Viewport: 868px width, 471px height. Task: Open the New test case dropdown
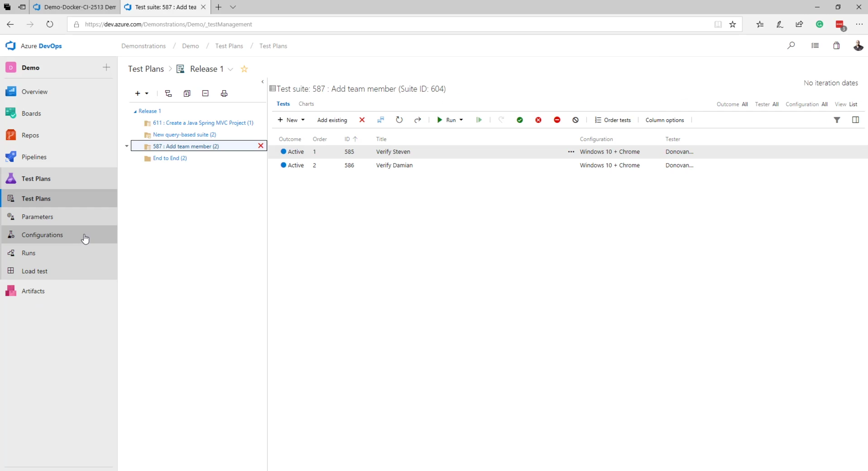291,120
